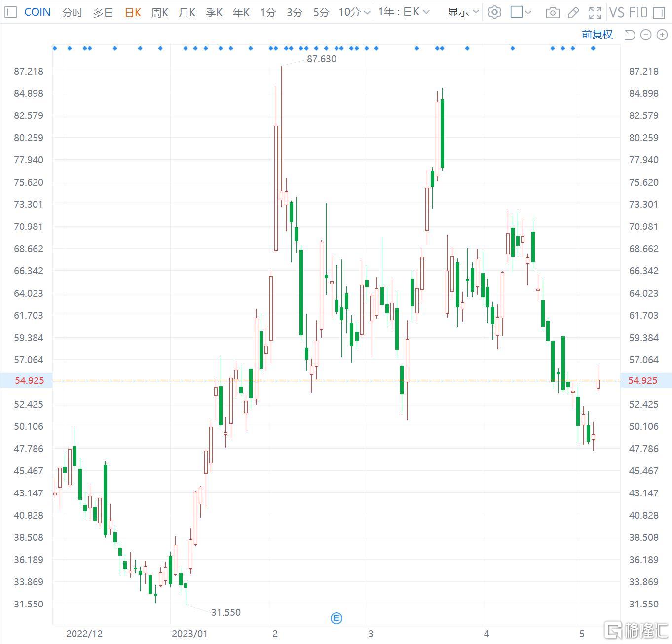Click the 87.630 high price label

322,59
